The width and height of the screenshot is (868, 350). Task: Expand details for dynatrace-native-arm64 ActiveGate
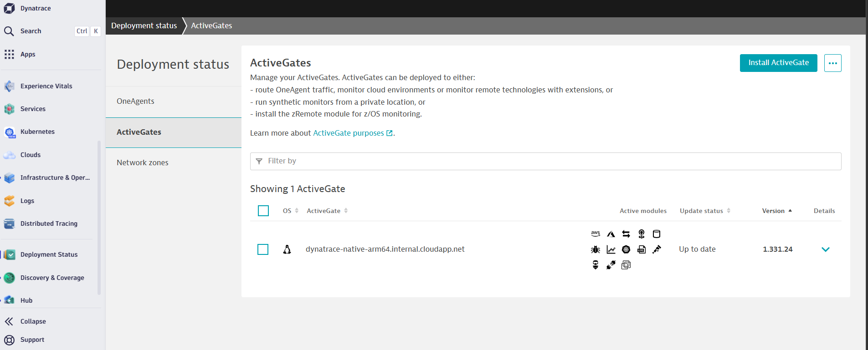coord(826,249)
